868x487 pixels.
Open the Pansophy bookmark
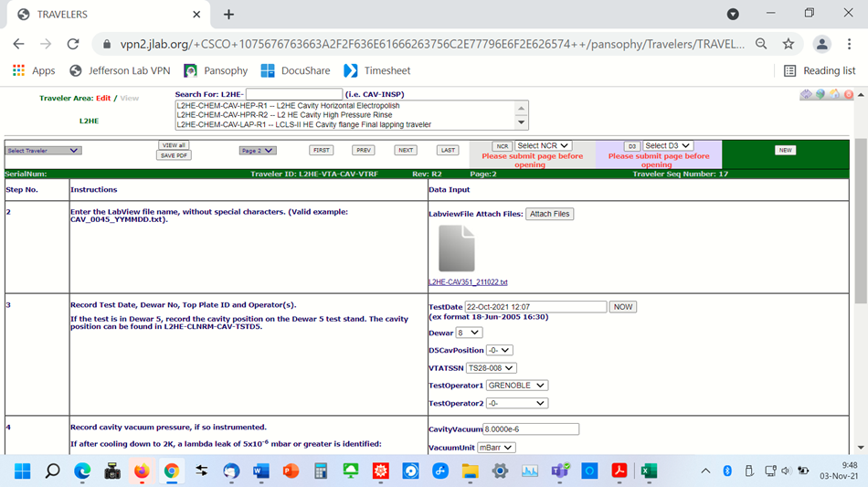coord(216,70)
